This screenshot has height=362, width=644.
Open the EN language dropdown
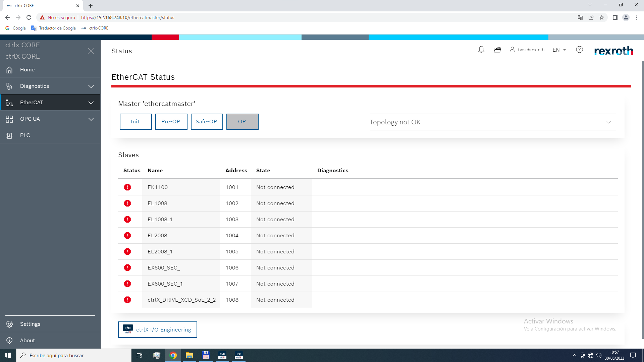click(x=559, y=50)
